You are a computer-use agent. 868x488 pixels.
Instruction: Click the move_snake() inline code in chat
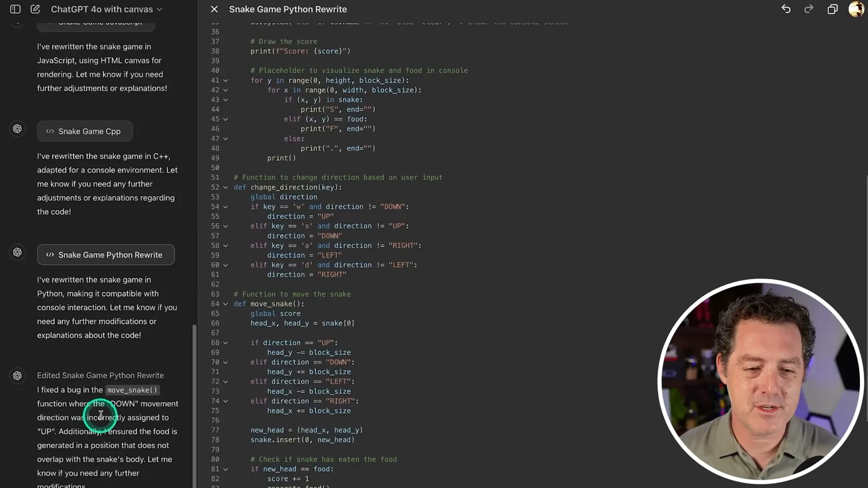coord(132,390)
